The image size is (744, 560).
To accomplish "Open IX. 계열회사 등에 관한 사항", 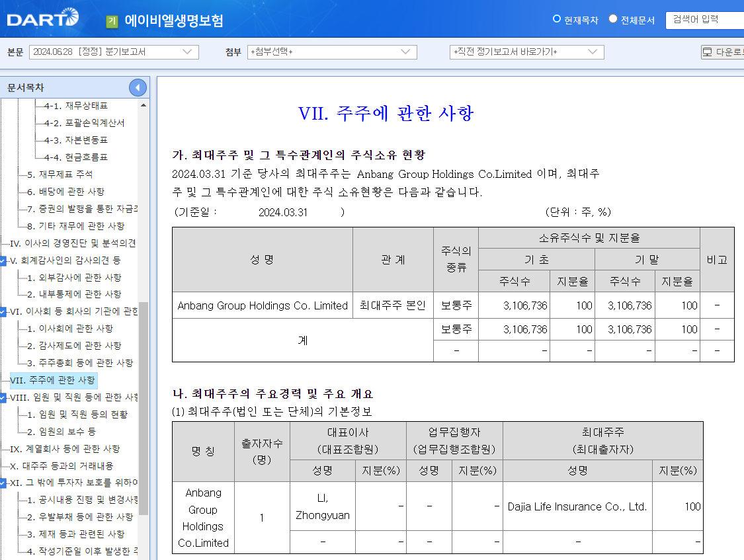I will point(65,448).
